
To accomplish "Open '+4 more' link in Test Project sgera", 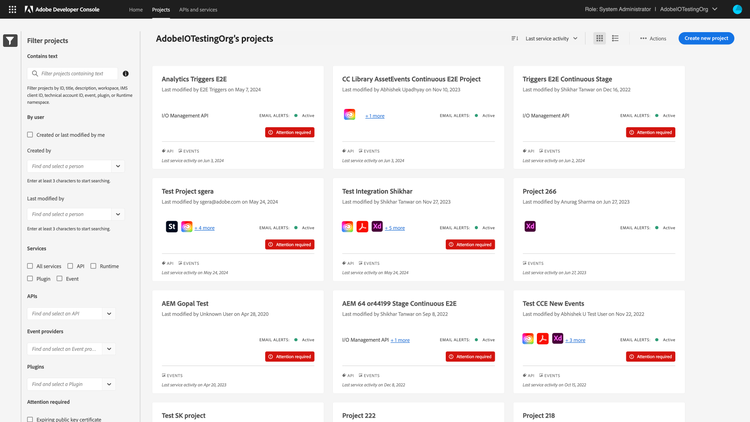I will tap(204, 228).
